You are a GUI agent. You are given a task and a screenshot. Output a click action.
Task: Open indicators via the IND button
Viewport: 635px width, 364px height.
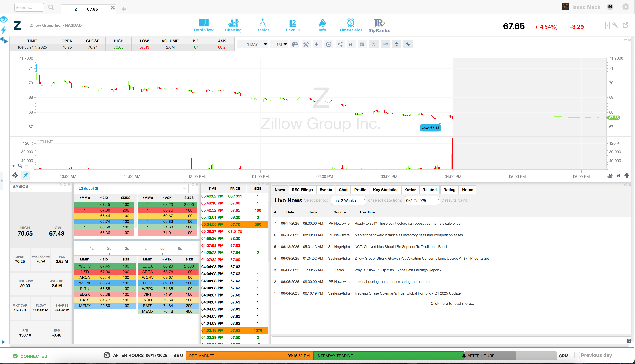tap(385, 45)
